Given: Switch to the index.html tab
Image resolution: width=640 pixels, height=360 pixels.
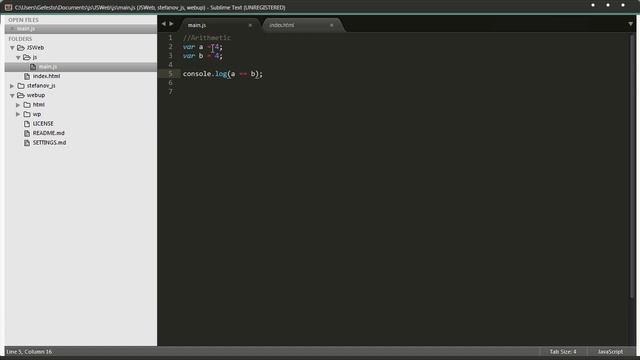Looking at the screenshot, I should (282, 25).
